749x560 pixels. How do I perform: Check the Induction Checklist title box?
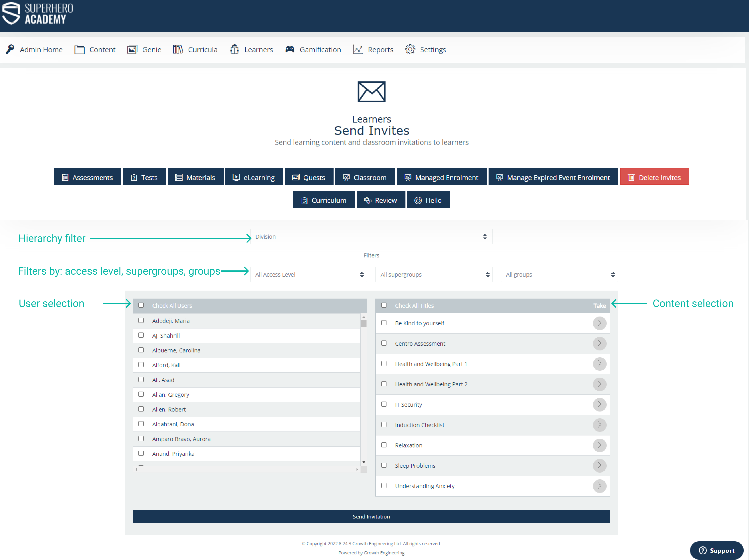(x=384, y=424)
